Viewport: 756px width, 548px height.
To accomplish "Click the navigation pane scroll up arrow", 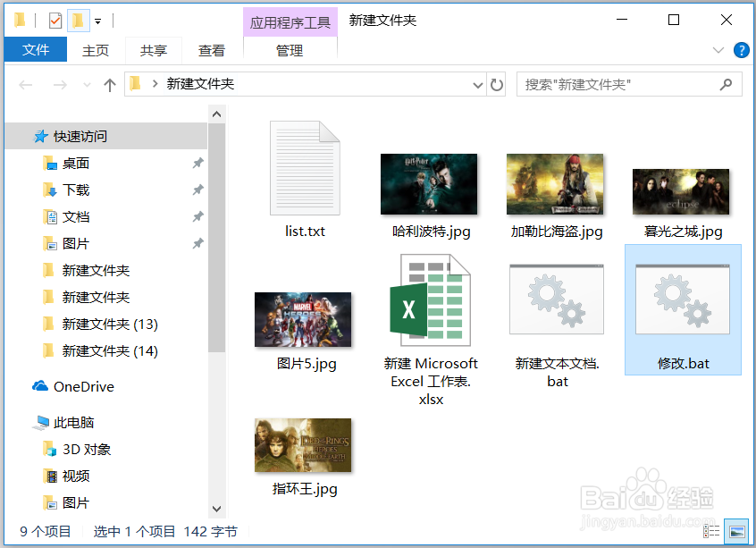I will [217, 114].
